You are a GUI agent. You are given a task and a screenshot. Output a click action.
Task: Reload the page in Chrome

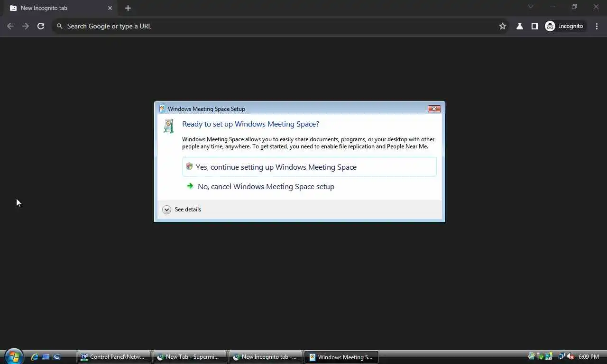(x=41, y=26)
